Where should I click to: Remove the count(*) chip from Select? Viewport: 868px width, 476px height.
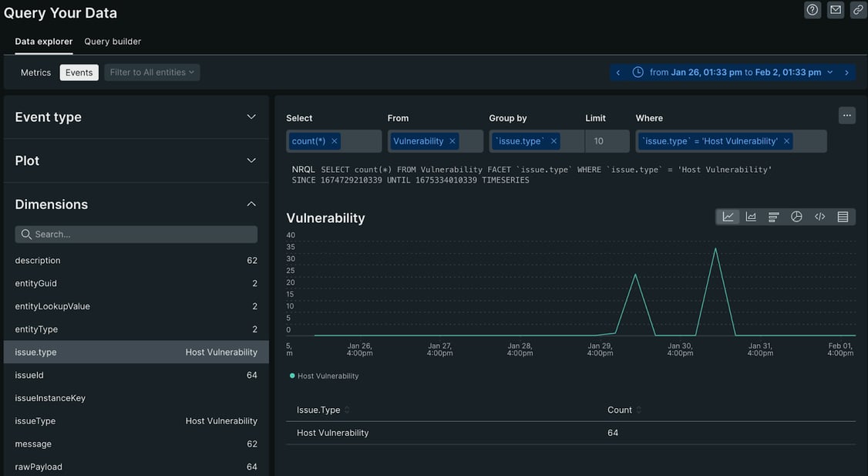coord(334,140)
